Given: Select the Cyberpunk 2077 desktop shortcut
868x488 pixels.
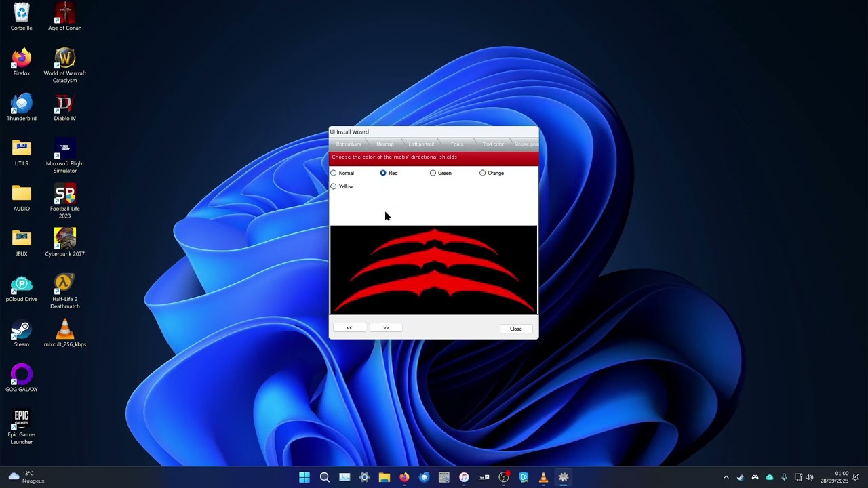Looking at the screenshot, I should click(65, 243).
